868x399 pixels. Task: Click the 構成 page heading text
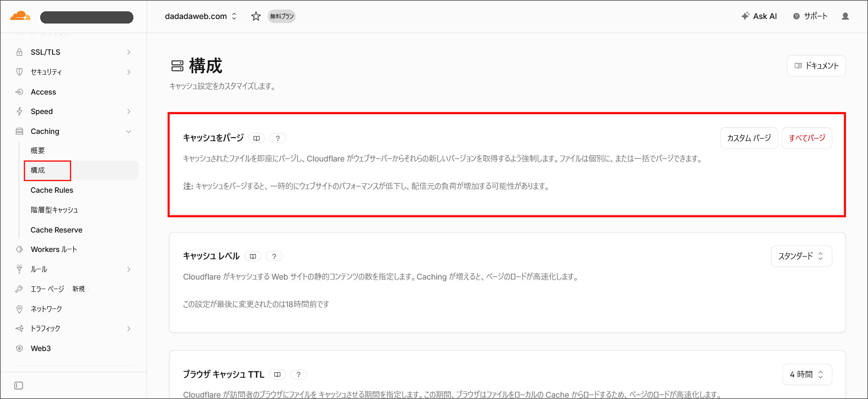(206, 66)
